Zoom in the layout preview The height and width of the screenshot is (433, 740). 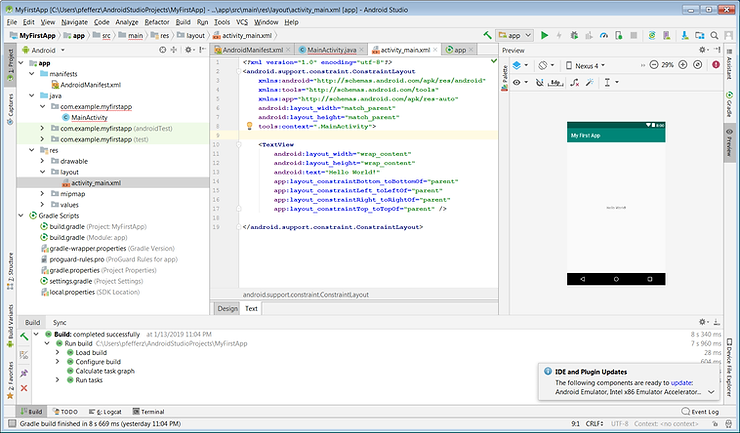(x=682, y=65)
